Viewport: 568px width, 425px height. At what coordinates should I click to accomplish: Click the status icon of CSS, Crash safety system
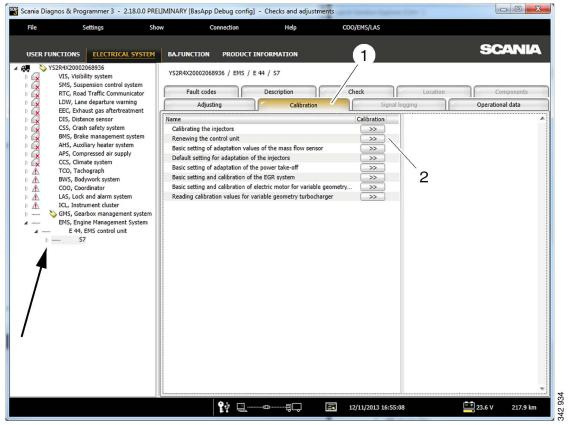coord(36,128)
